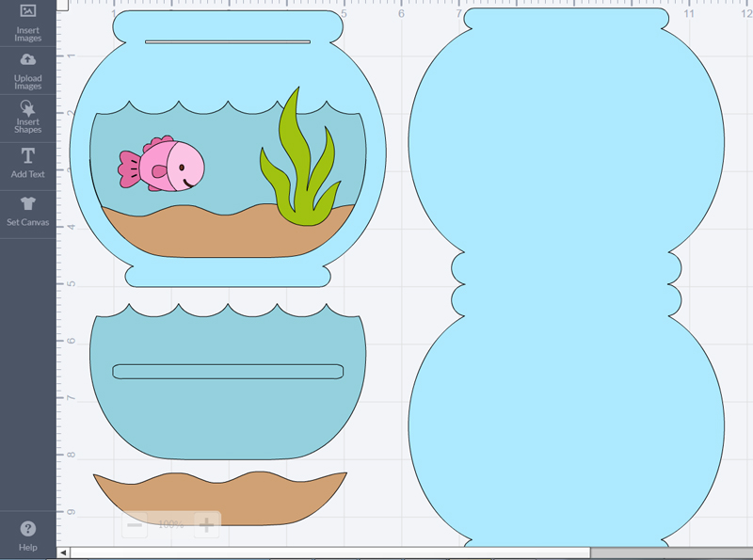Click the 100% zoom level label
The height and width of the screenshot is (560, 753).
[170, 524]
